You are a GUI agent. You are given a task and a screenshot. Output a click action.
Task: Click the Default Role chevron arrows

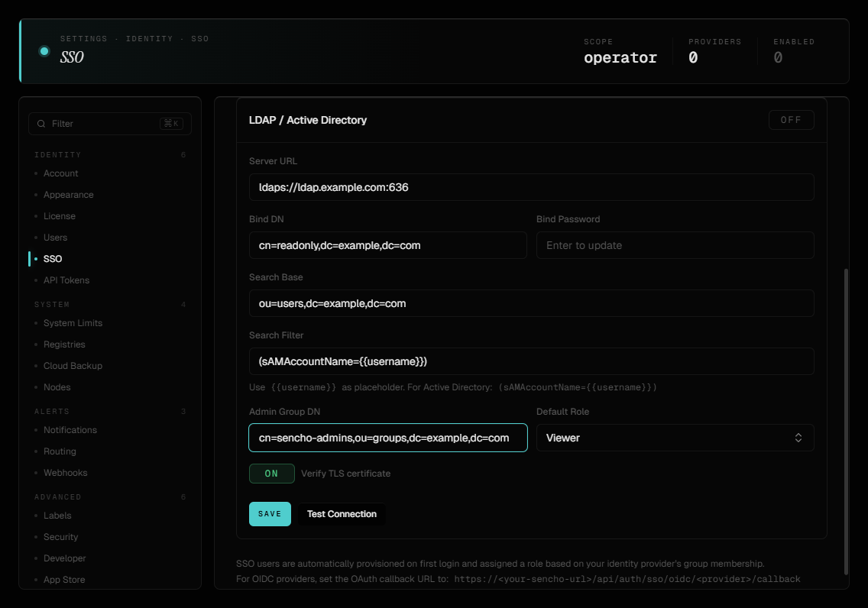tap(798, 438)
